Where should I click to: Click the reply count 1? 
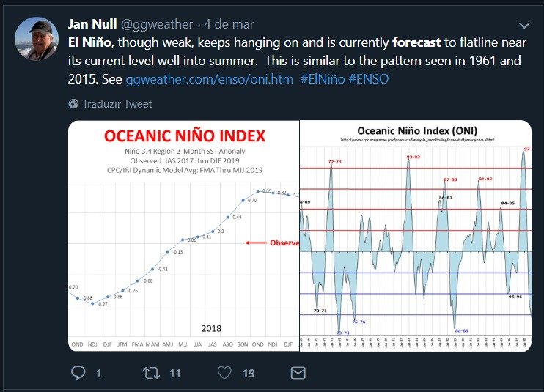point(99,373)
